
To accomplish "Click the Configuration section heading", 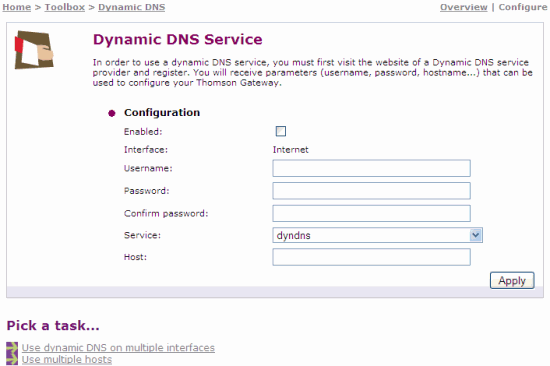I will 162,113.
